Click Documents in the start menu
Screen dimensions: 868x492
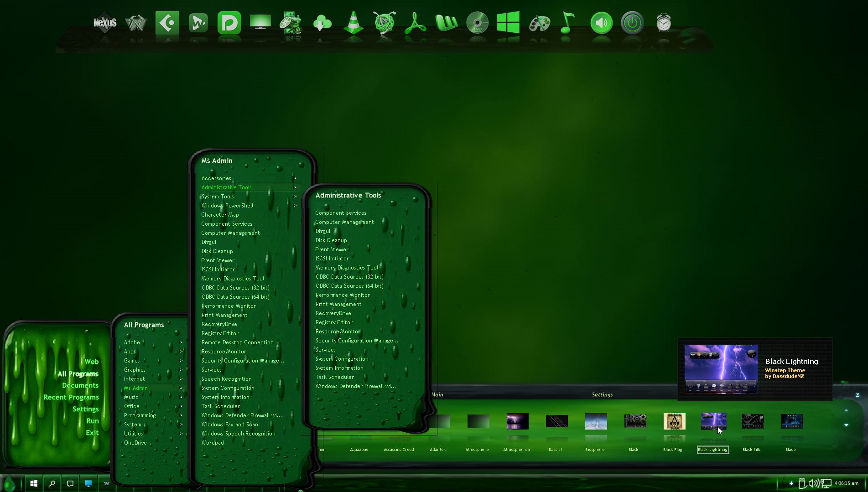click(80, 385)
